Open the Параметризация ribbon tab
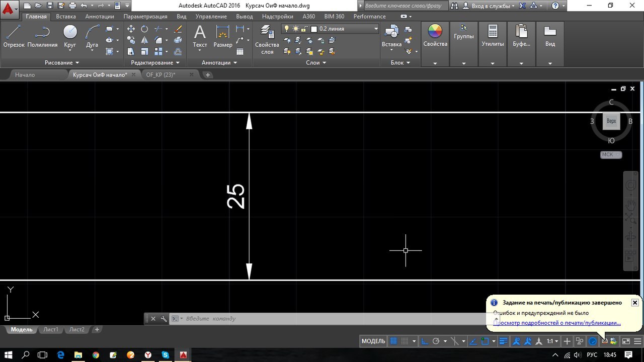This screenshot has width=644, height=362. point(145,17)
